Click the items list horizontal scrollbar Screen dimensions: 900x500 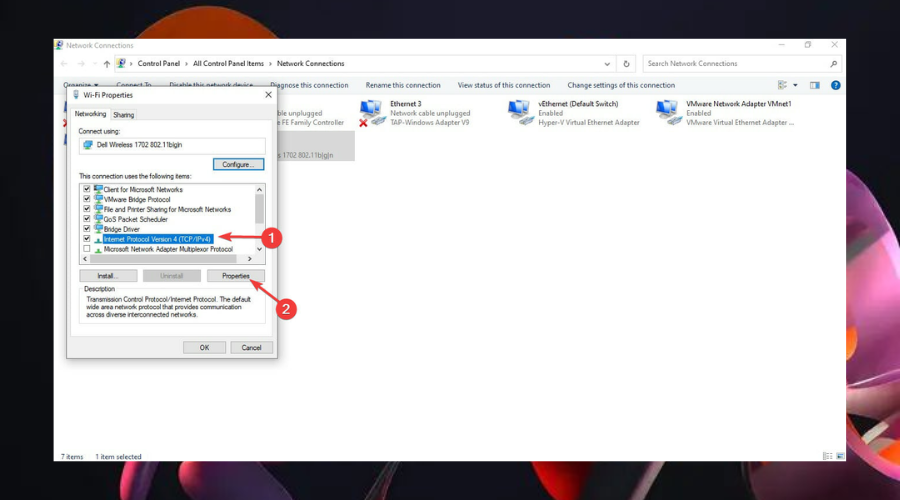163,259
